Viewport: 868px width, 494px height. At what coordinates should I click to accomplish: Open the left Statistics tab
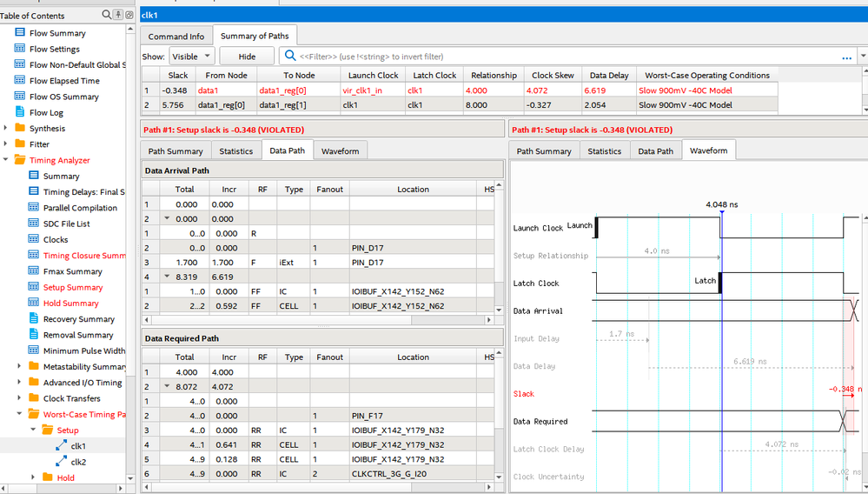[235, 150]
